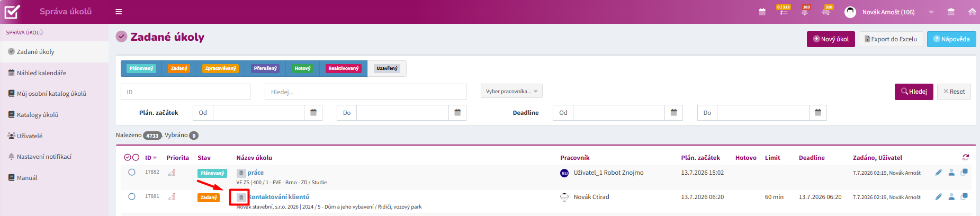Refresh the task list with the reload icon
This screenshot has width=980, height=216.
[966, 157]
